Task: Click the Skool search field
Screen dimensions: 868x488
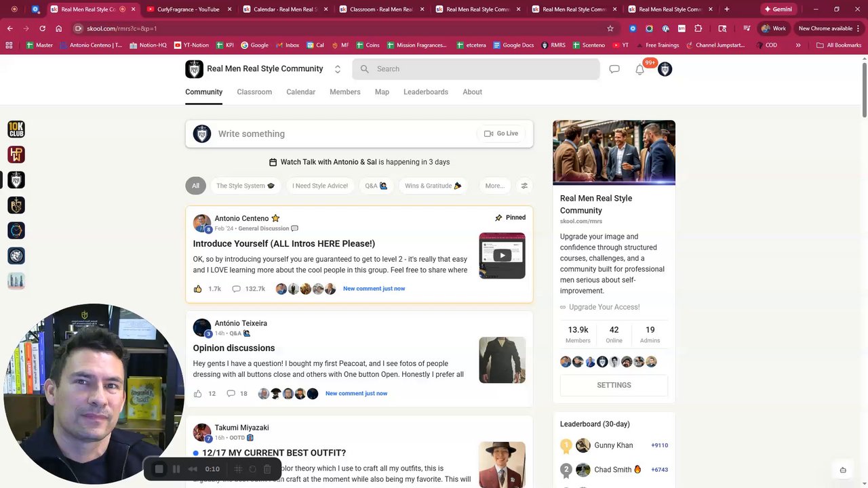Action: point(476,69)
